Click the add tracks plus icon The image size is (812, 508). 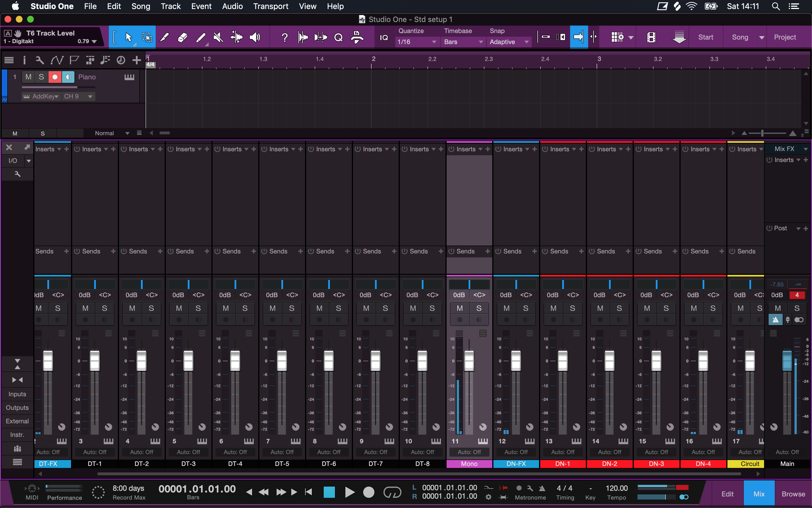tap(136, 60)
